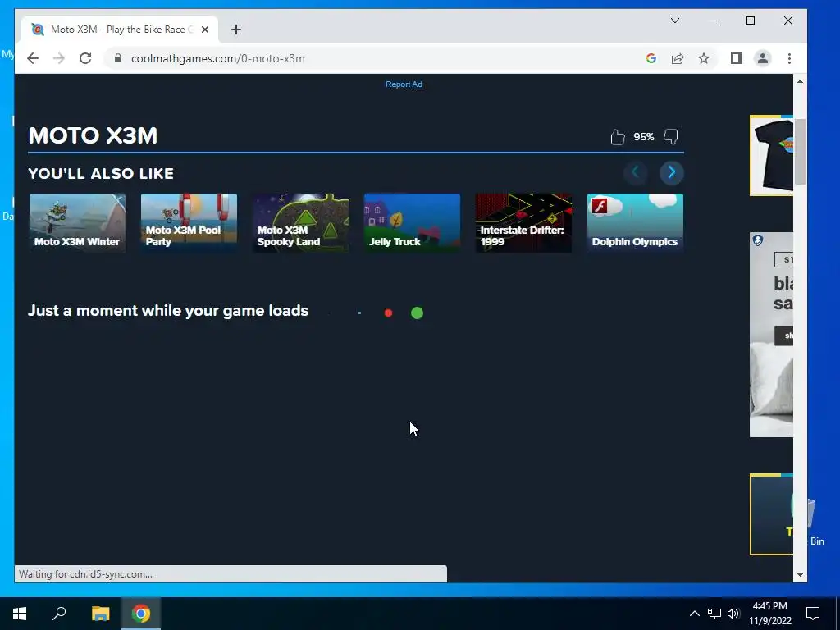Open Chrome three-dot menu
Screen dimensions: 840x630
tap(789, 58)
